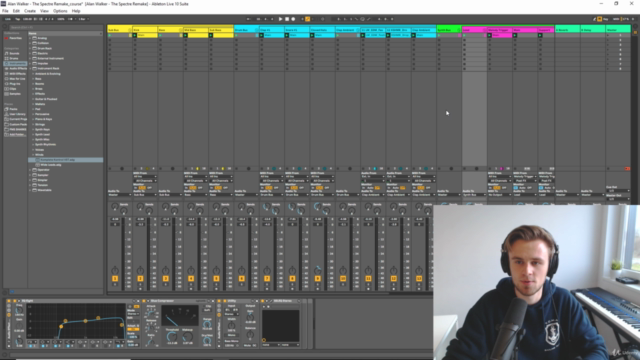Screen dimensions: 640x360
Task: Fold the Drum Bus group track
Action: point(257,30)
